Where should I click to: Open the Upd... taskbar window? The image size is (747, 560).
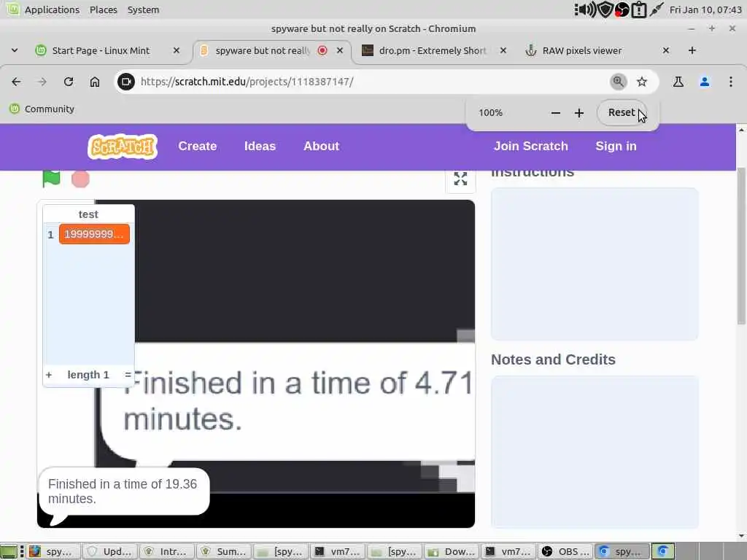[x=110, y=551]
